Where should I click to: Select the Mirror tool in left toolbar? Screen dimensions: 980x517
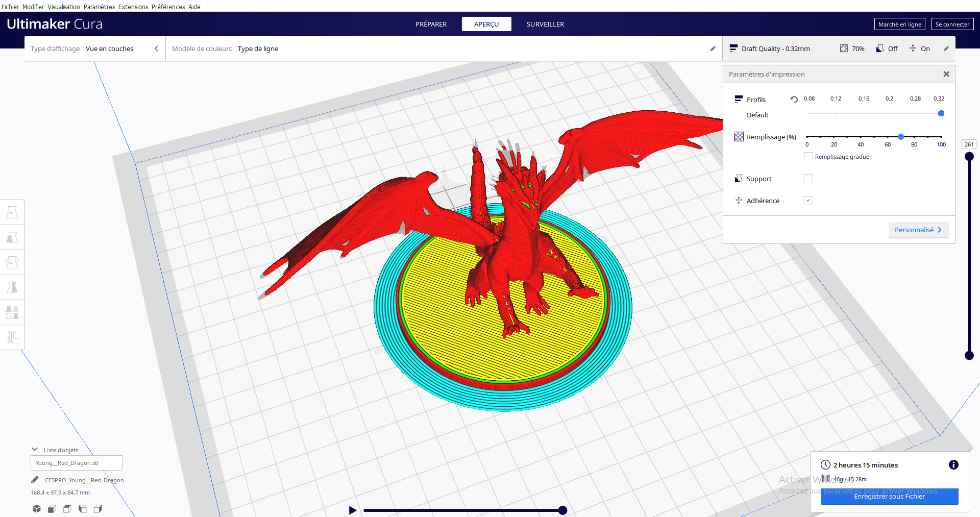click(x=12, y=287)
